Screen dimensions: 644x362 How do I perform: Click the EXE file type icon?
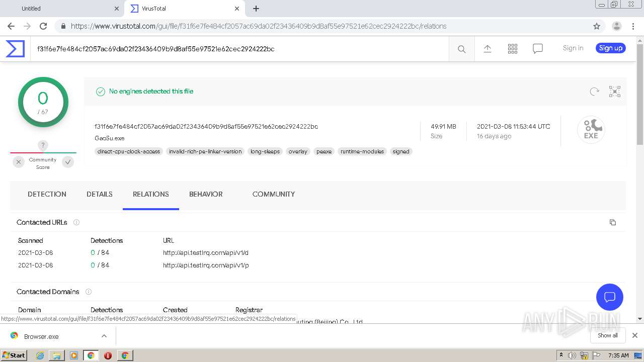[x=591, y=129]
